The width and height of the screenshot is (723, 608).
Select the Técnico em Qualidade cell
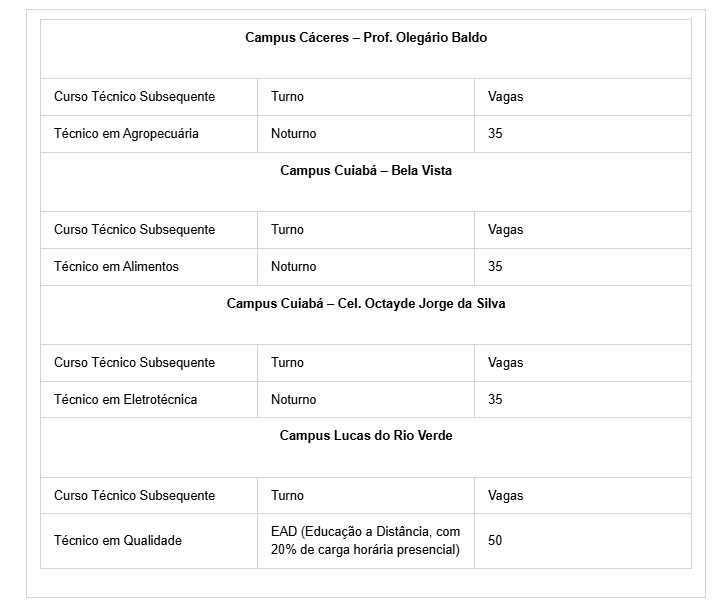118,541
